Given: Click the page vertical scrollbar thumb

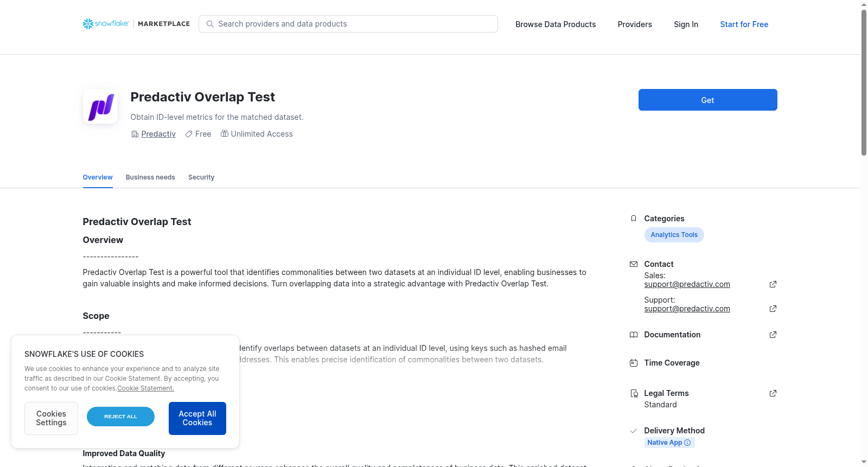Looking at the screenshot, I should [x=864, y=82].
